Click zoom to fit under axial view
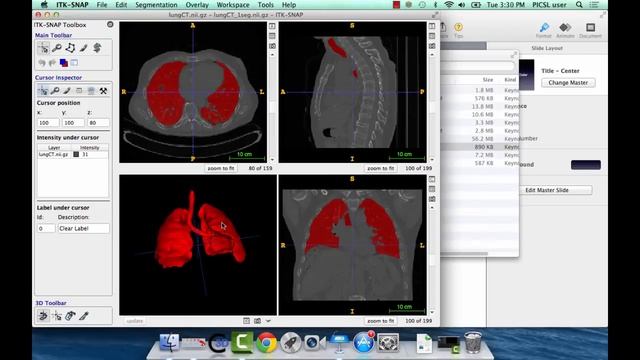Viewport: 640px width, 360px height. [221, 168]
